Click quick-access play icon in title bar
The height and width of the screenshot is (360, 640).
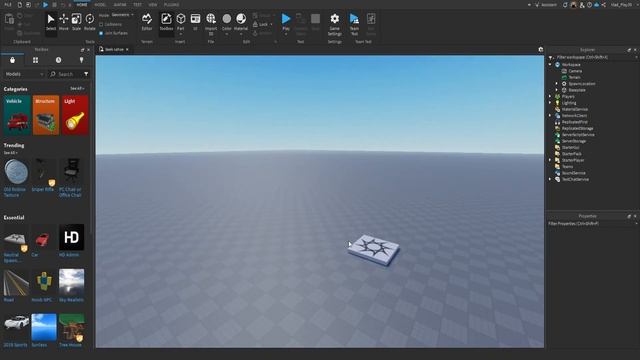[x=46, y=4]
